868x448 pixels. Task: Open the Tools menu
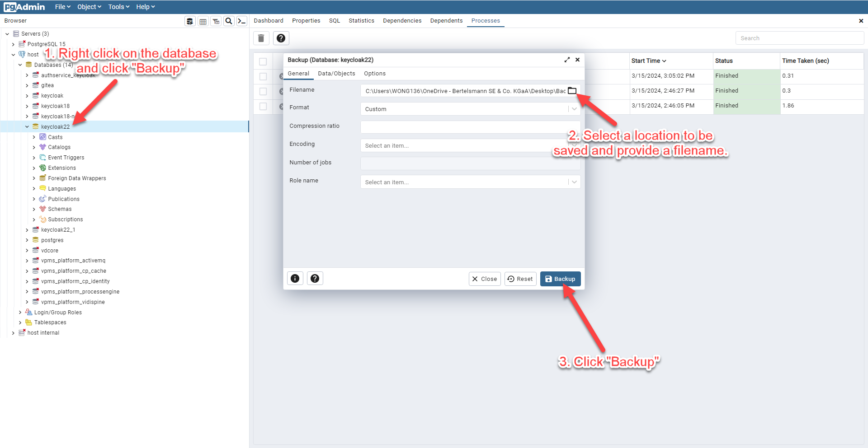(118, 7)
